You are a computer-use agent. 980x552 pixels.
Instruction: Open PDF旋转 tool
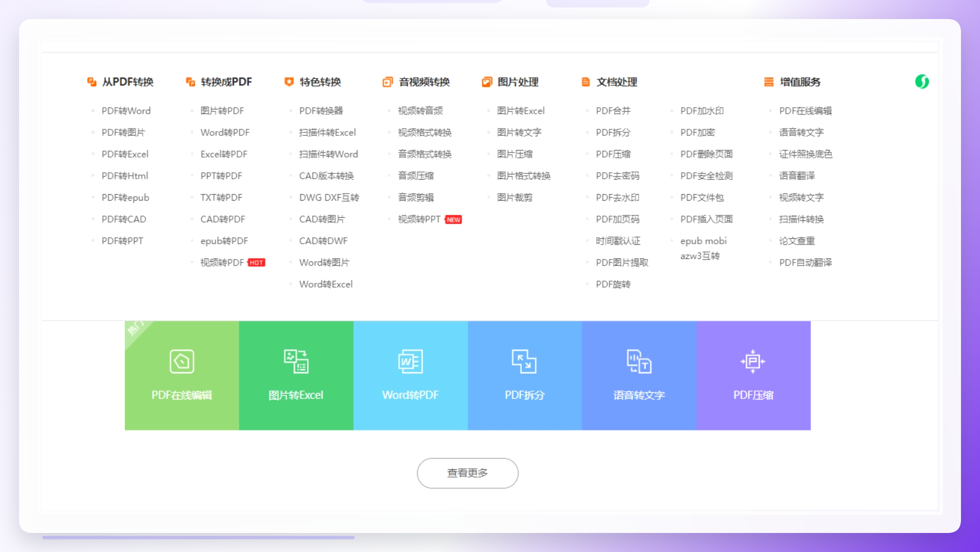click(613, 285)
